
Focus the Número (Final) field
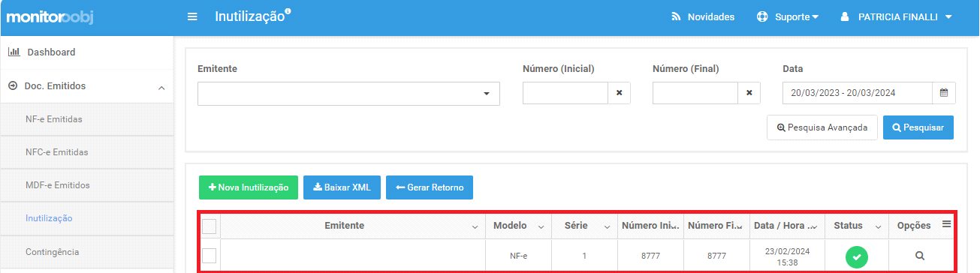pyautogui.click(x=695, y=93)
